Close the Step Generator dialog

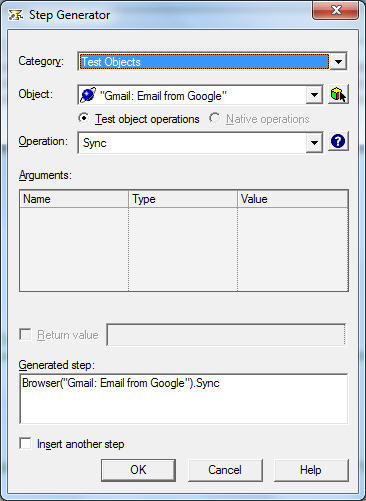point(335,10)
